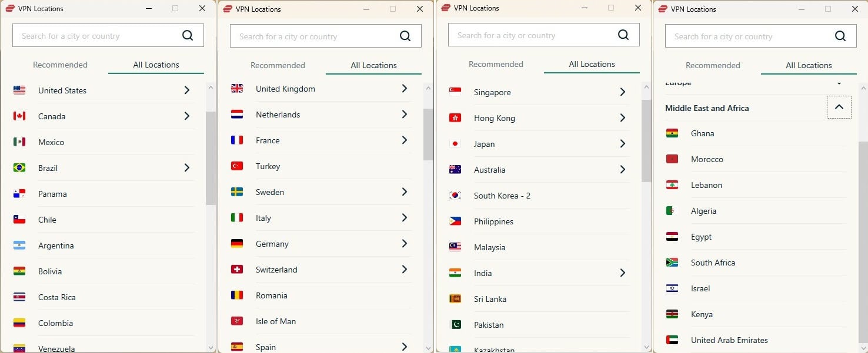Click the Brazil flag icon
Screen dimensions: 868x353
(19, 168)
